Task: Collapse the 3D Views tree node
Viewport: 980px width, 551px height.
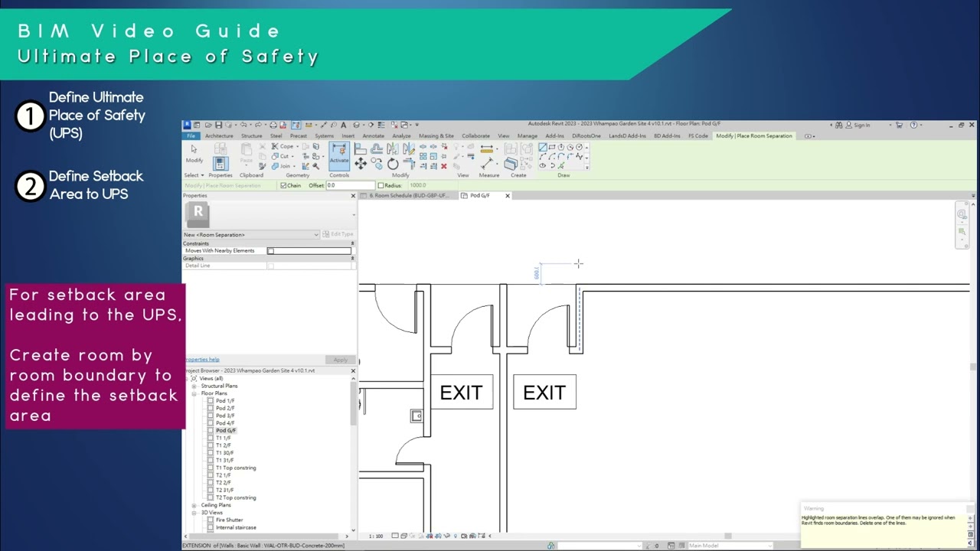Action: [x=194, y=513]
